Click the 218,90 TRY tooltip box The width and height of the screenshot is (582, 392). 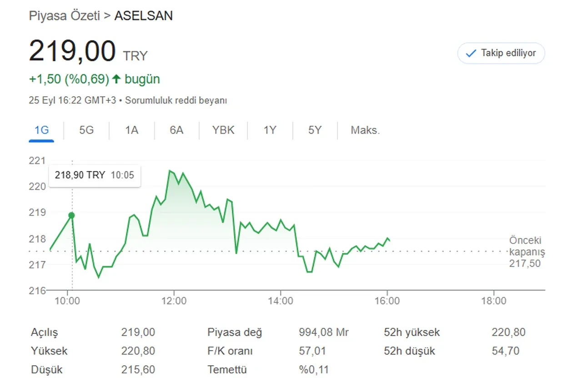[94, 175]
